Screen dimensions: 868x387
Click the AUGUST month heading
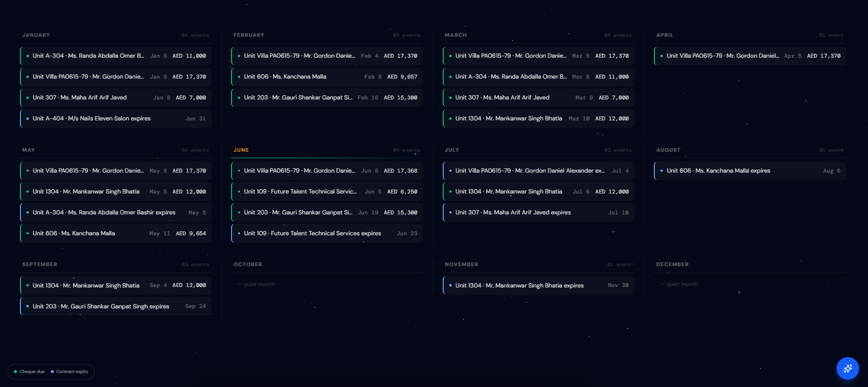668,150
